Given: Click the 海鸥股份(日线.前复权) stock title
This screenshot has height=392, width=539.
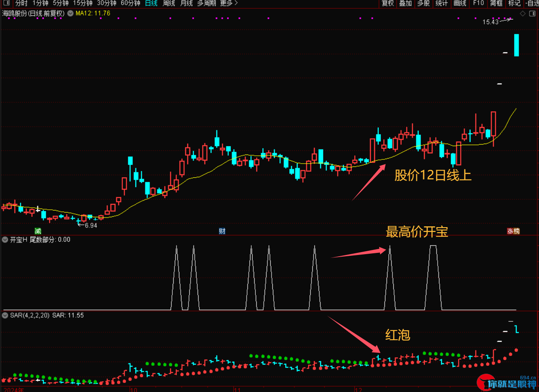Looking at the screenshot, I should pyautogui.click(x=33, y=13).
